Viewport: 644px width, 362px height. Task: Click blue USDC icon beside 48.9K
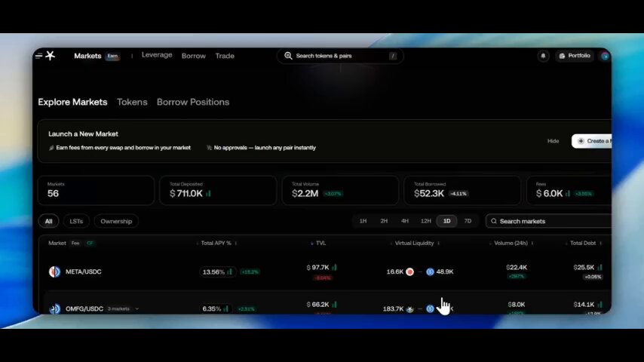point(430,271)
